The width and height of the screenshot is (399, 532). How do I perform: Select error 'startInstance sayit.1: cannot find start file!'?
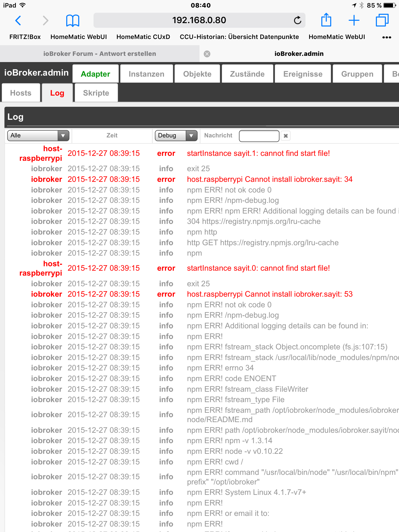258,153
